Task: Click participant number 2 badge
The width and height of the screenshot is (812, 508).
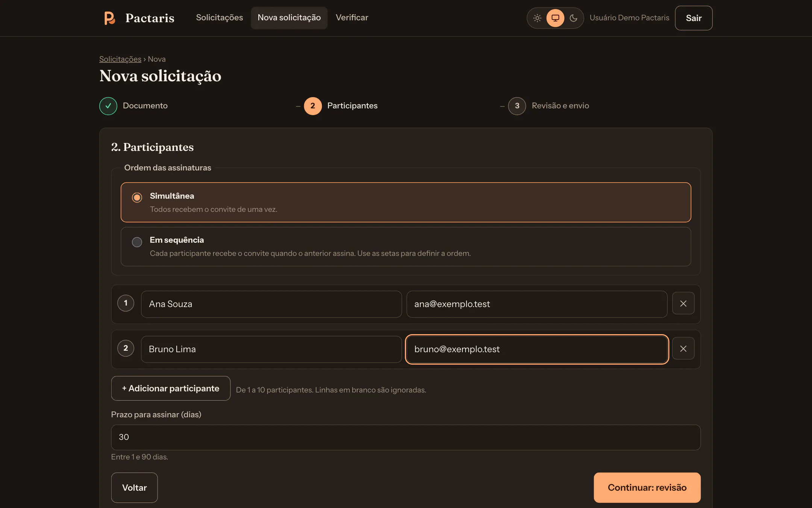Action: (x=126, y=348)
